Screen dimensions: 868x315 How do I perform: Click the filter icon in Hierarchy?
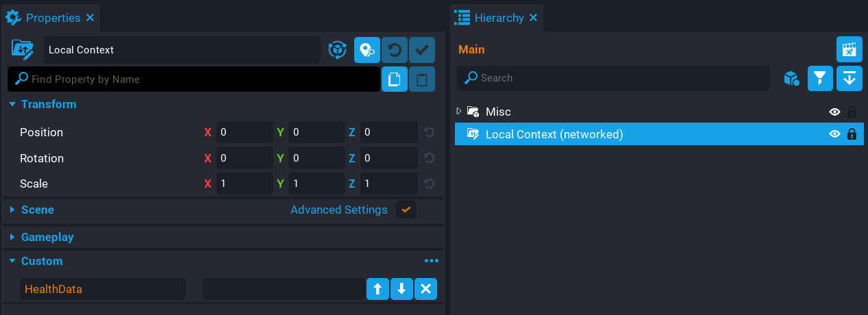pyautogui.click(x=820, y=78)
